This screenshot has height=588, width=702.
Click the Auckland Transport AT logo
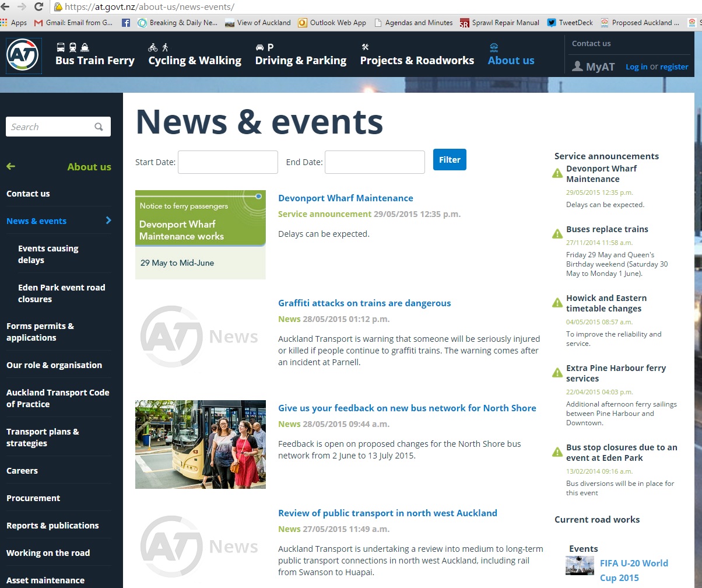coord(23,55)
